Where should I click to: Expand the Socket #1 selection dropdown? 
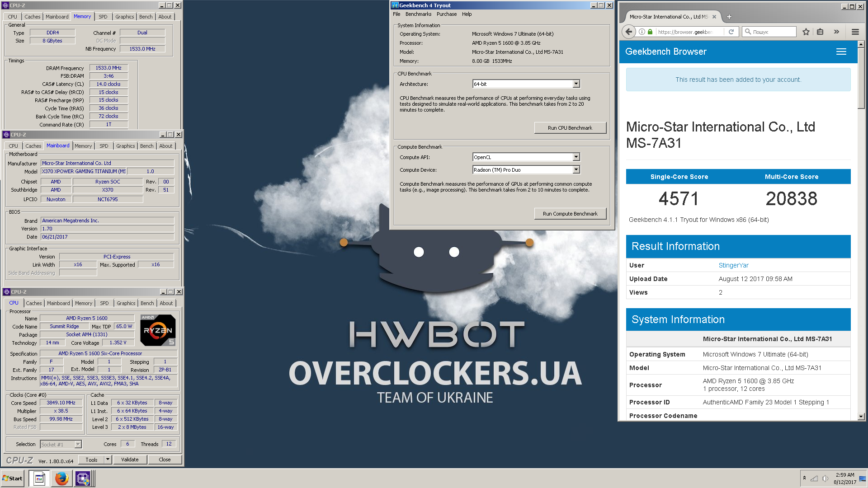78,444
